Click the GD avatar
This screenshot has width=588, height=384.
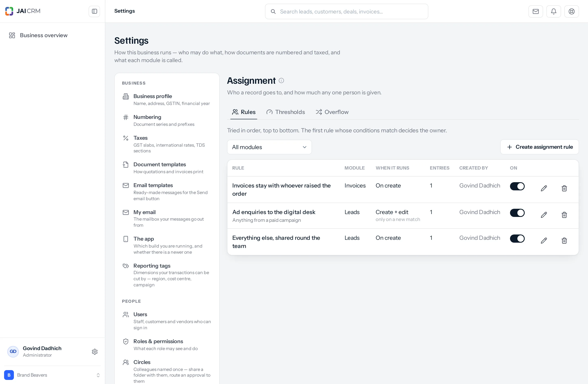pyautogui.click(x=13, y=352)
